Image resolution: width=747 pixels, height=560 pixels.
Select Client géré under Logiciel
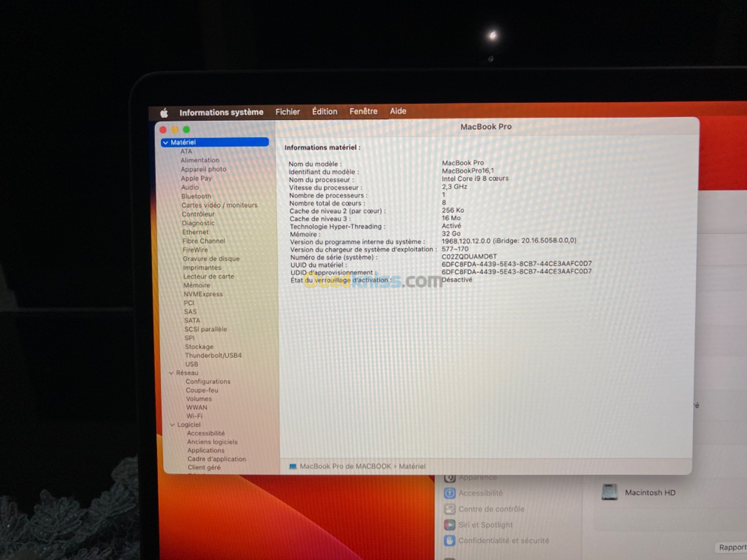click(204, 468)
